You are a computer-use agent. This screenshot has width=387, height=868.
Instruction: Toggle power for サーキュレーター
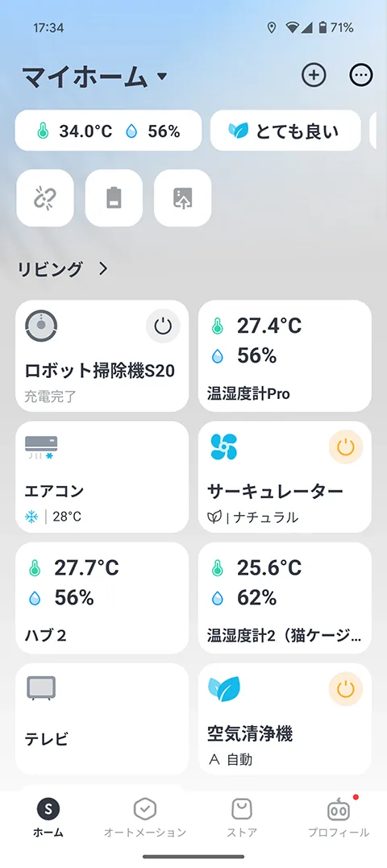coord(345,446)
